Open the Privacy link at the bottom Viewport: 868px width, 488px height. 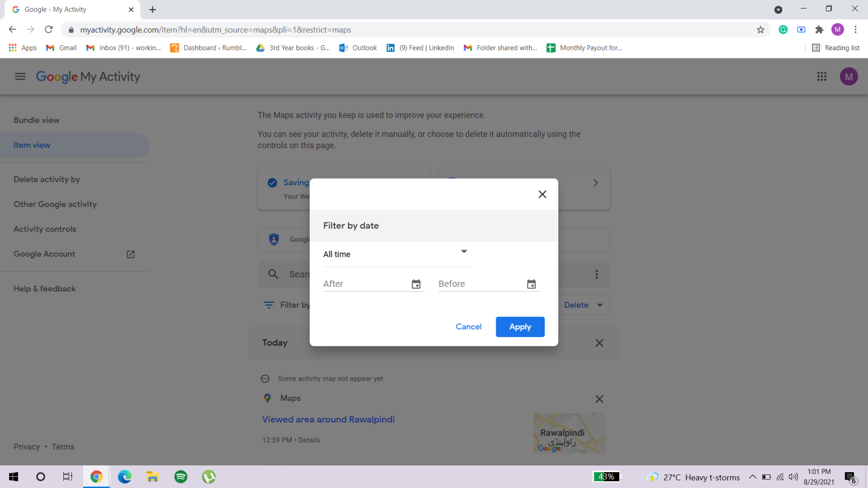pyautogui.click(x=27, y=446)
